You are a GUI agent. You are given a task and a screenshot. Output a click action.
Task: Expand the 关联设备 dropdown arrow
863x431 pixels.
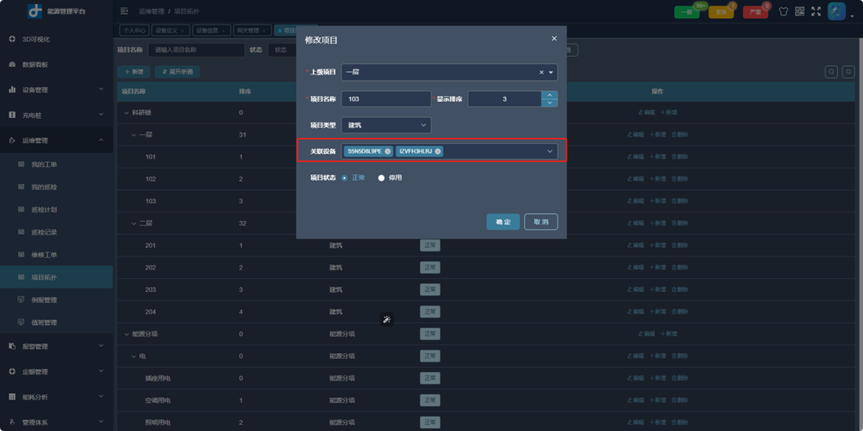point(549,151)
